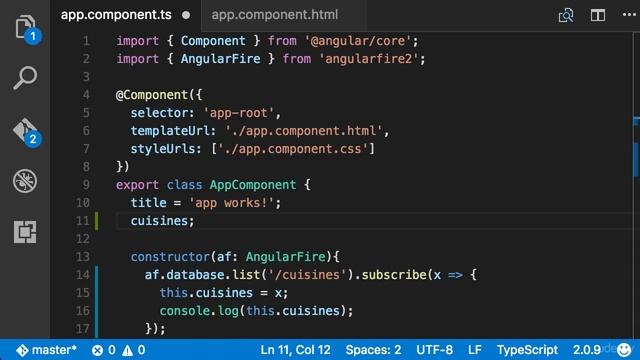The image size is (640, 360).
Task: Click the cuisines; property on line 11
Action: tap(162, 221)
